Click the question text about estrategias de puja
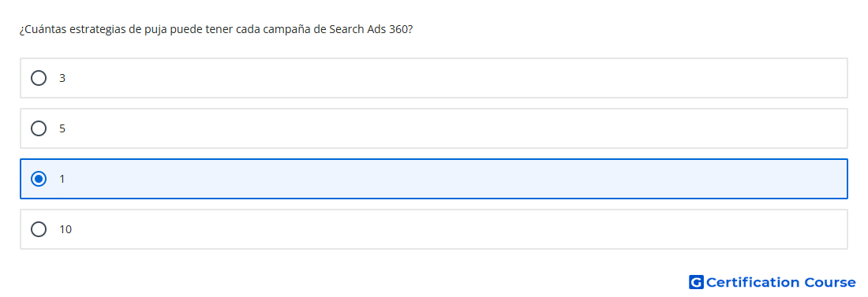 (216, 30)
